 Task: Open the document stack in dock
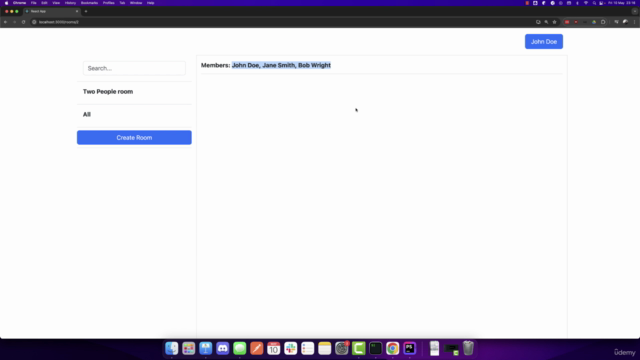pos(434,348)
